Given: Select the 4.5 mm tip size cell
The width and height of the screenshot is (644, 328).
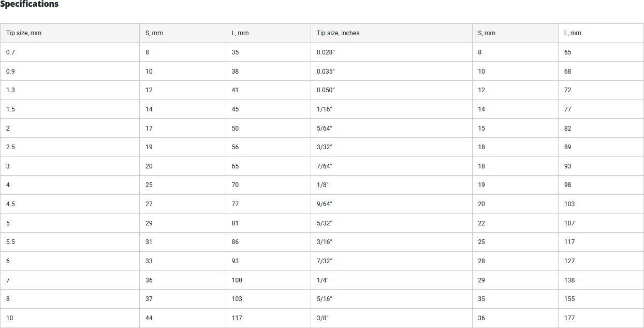Looking at the screenshot, I should coord(70,204).
